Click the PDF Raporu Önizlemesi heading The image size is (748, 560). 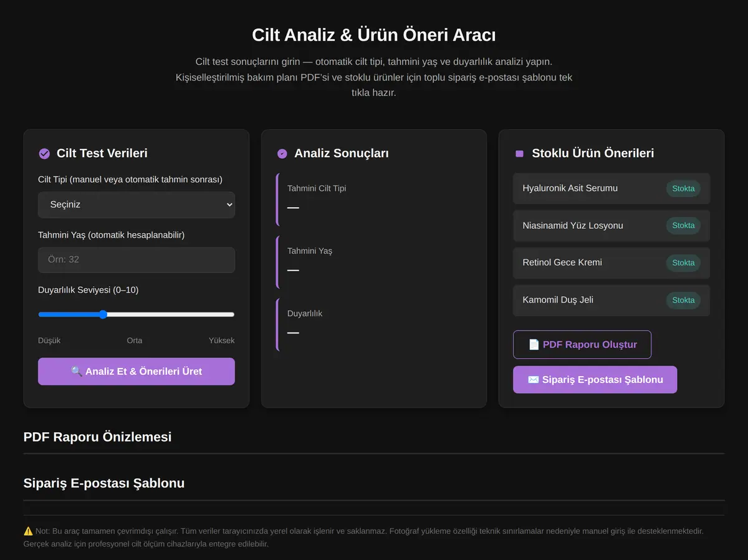pyautogui.click(x=97, y=437)
